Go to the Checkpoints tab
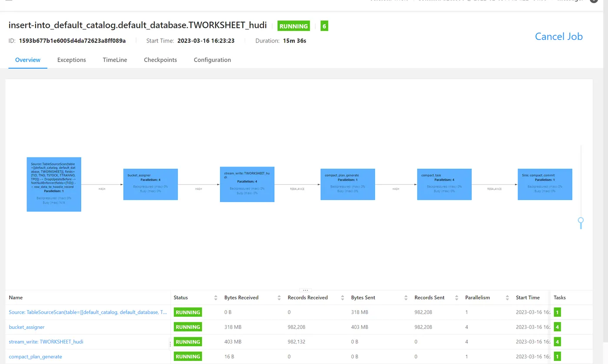The width and height of the screenshot is (608, 364). (x=160, y=60)
